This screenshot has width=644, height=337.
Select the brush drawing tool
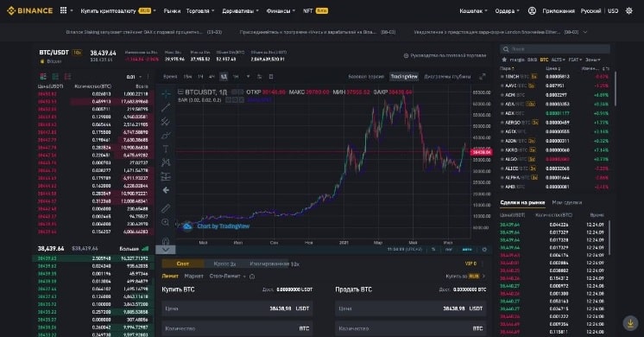tap(166, 135)
